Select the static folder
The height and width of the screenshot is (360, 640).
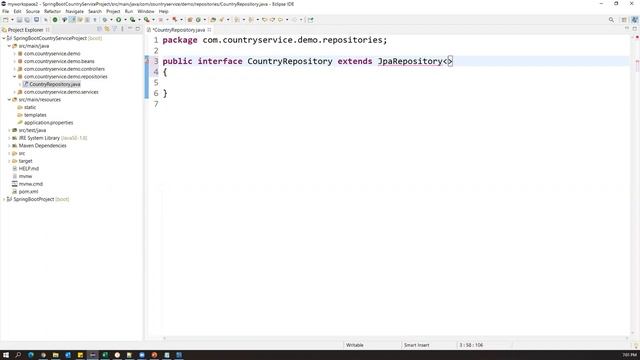coord(30,107)
